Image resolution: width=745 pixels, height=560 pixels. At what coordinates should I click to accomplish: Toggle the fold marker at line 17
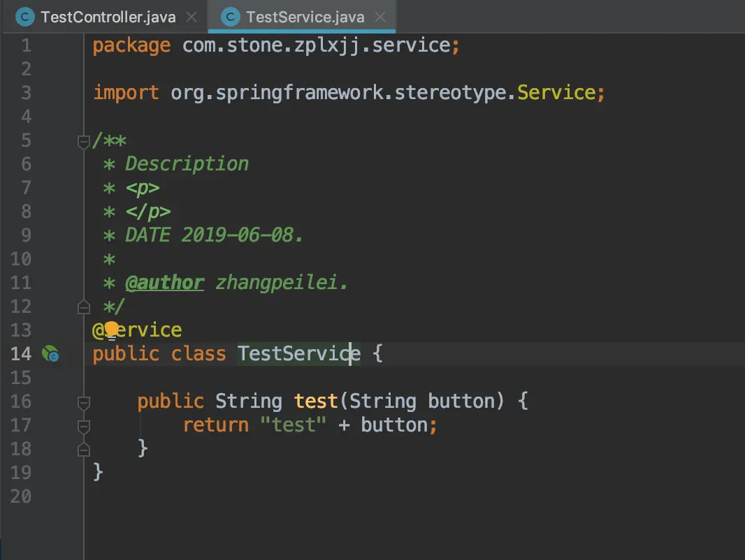(x=84, y=426)
